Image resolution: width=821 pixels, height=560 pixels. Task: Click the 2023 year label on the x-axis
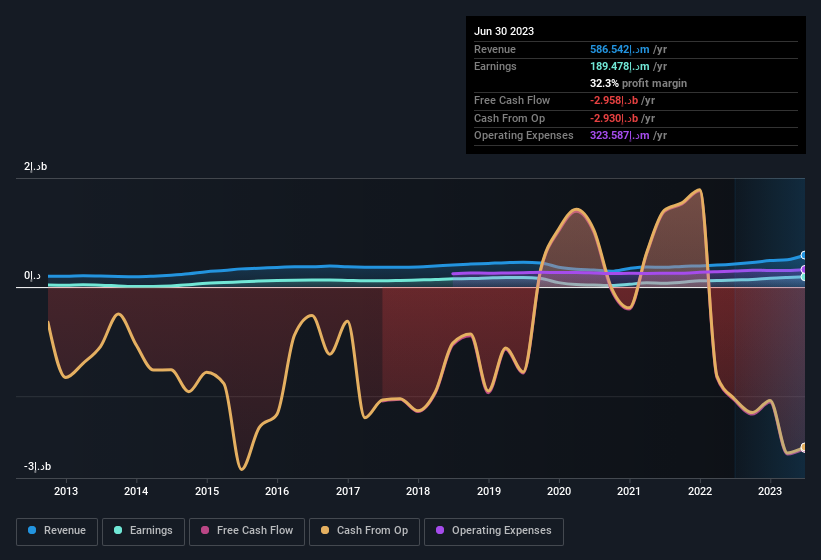point(770,491)
